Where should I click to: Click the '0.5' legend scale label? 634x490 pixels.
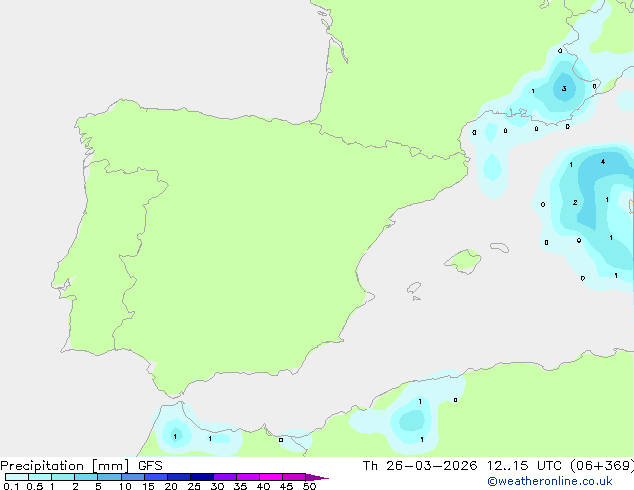point(35,486)
